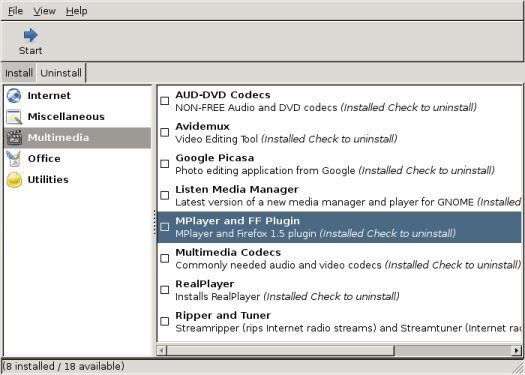The width and height of the screenshot is (525, 375).
Task: Tick the Multimedia Codecs checkbox
Action: click(x=165, y=258)
